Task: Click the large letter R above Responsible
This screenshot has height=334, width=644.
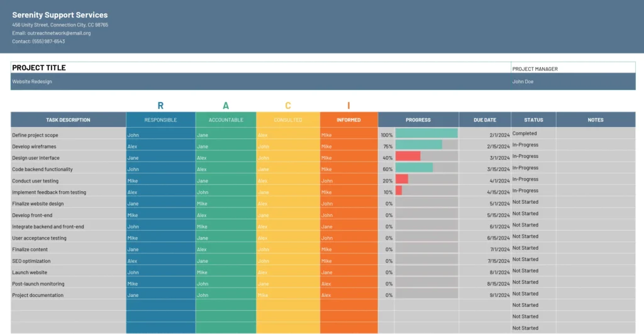Action: pyautogui.click(x=160, y=106)
